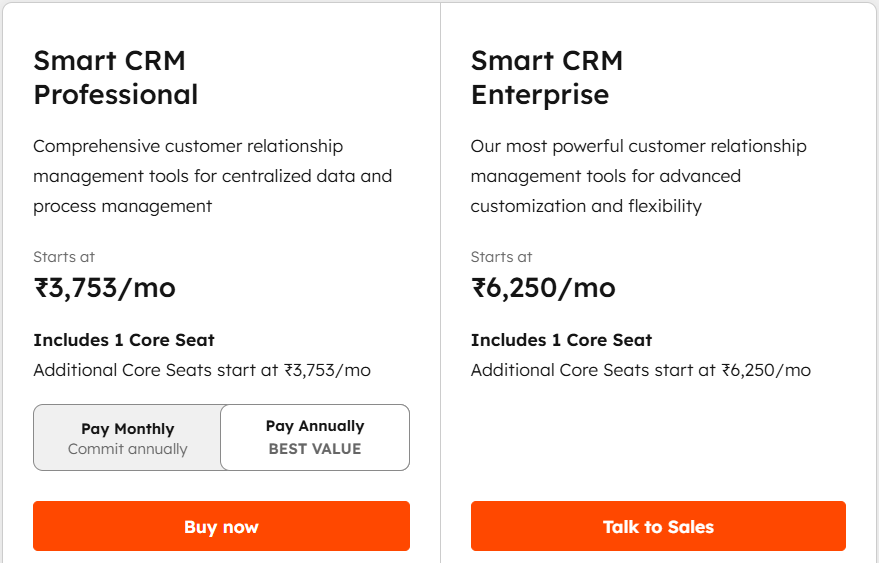
Task: Click the orange Buy now button
Action: [x=221, y=526]
